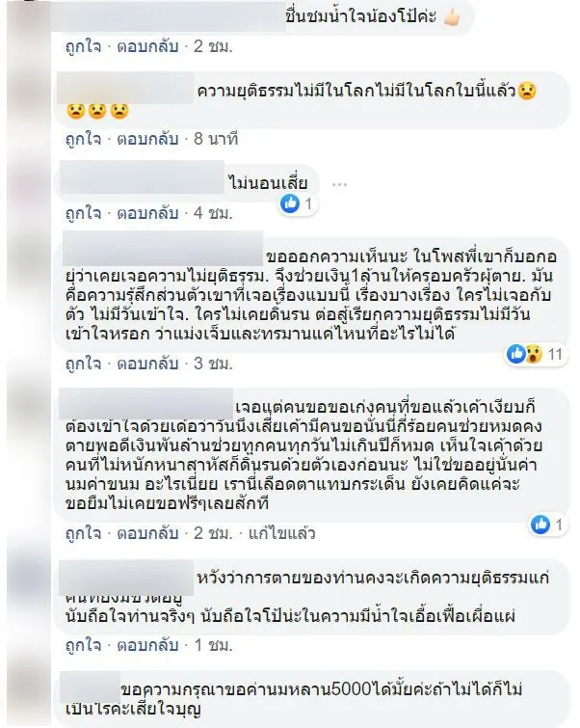Click blue like icon on 11-reactions comment

[x=516, y=354]
